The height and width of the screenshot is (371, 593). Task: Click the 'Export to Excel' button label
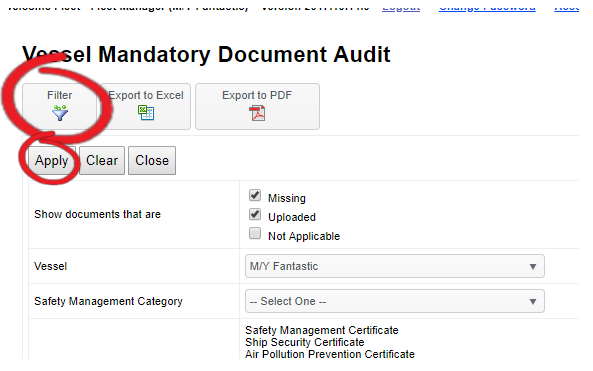146,95
